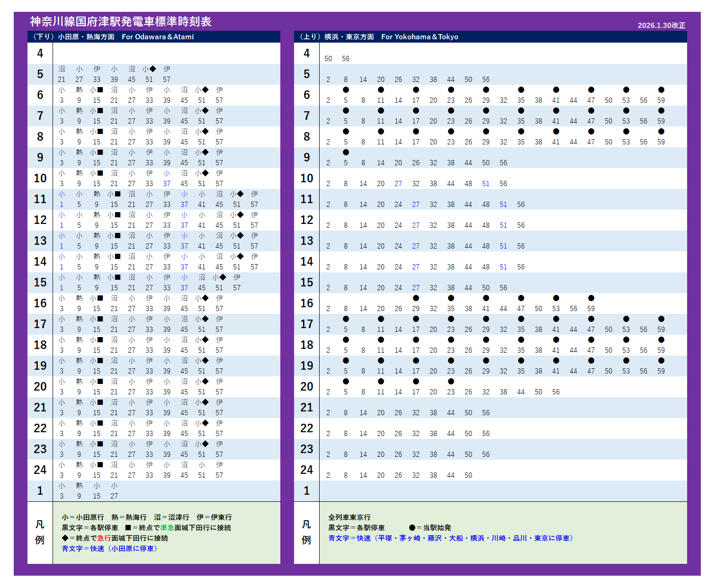Click the red 急行 text in legend
This screenshot has width=715, height=588.
(x=104, y=538)
